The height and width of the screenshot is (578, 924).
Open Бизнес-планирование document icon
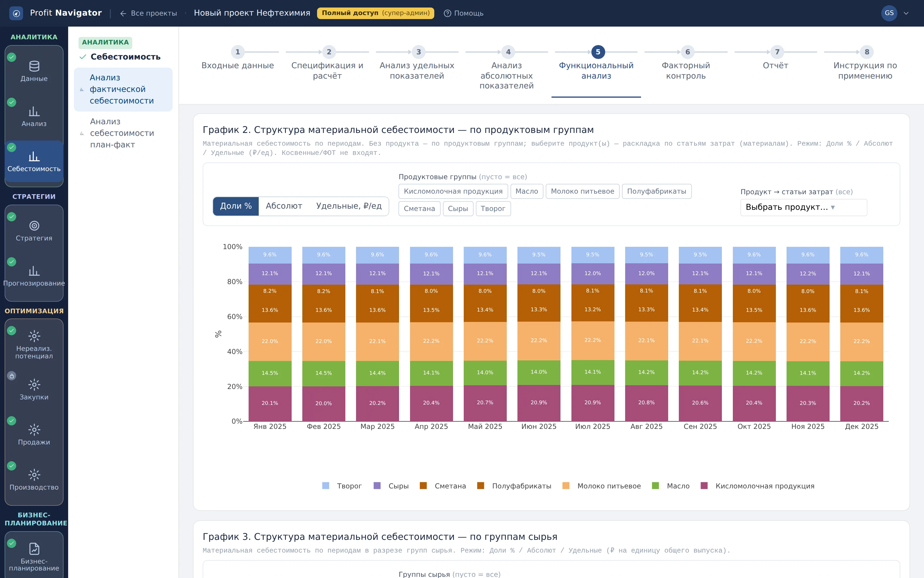[x=34, y=549]
